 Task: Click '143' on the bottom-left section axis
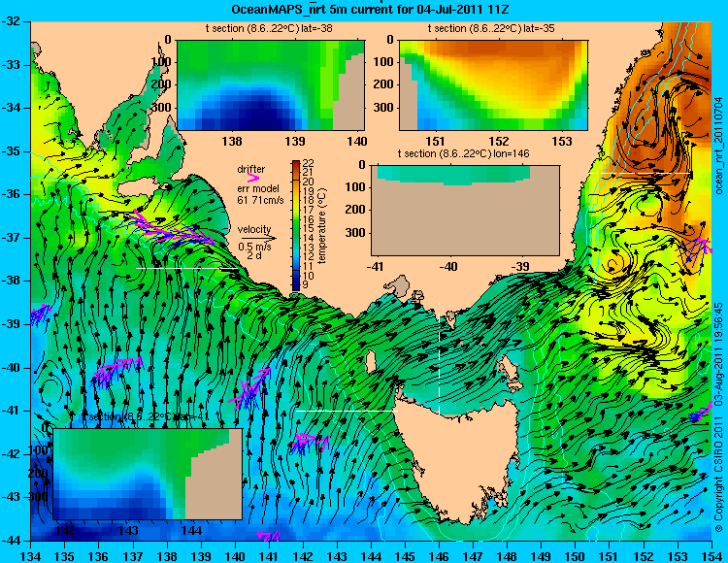128,530
